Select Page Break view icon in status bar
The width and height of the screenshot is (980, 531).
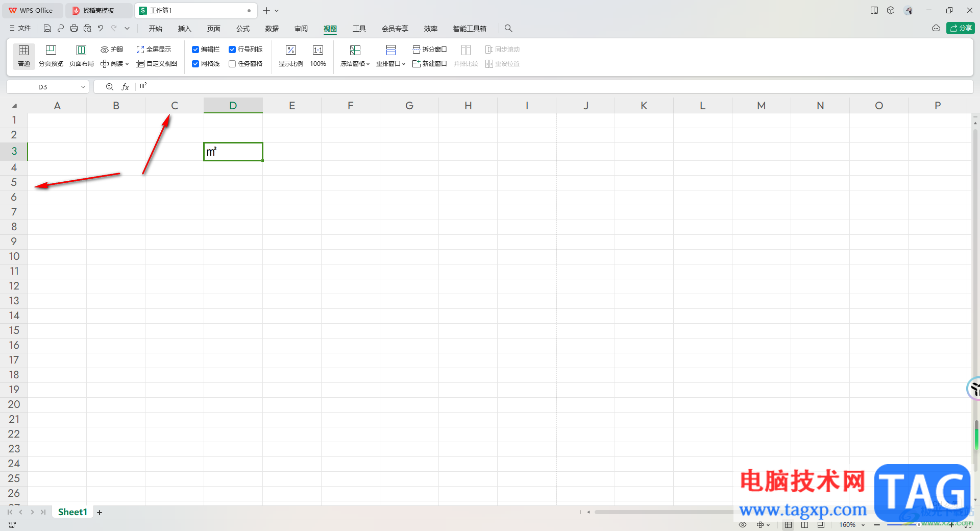coord(821,525)
